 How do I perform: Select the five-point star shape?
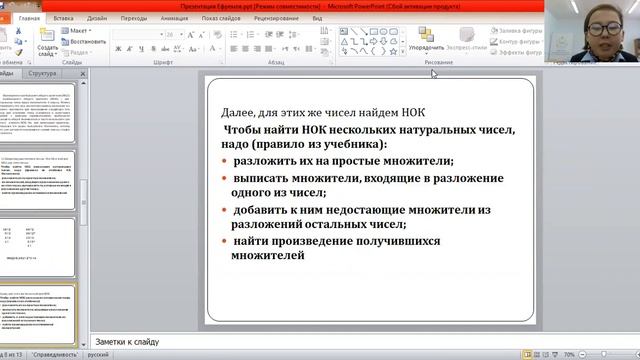[393, 52]
